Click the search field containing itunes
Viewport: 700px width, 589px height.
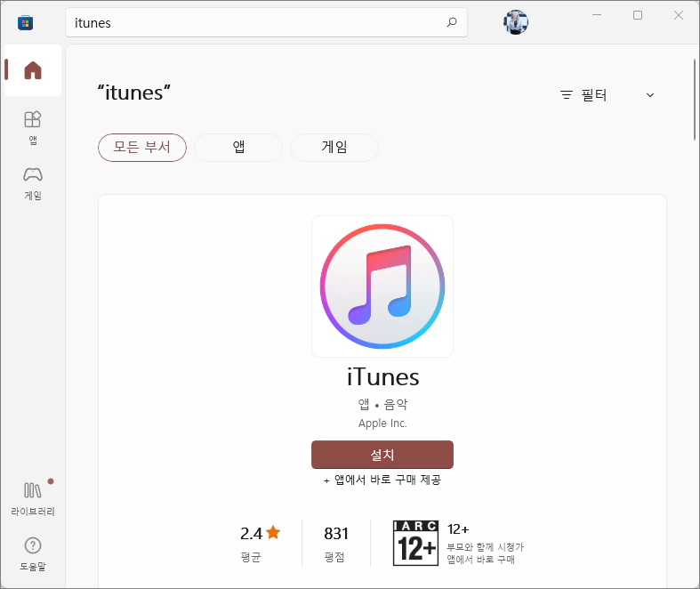pyautogui.click(x=266, y=22)
